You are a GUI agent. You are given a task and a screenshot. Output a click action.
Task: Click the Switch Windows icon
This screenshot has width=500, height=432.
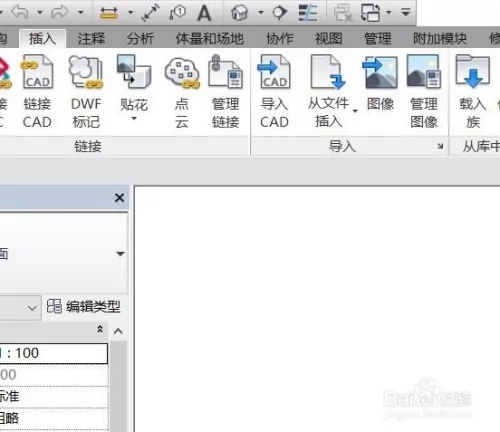[x=370, y=13]
